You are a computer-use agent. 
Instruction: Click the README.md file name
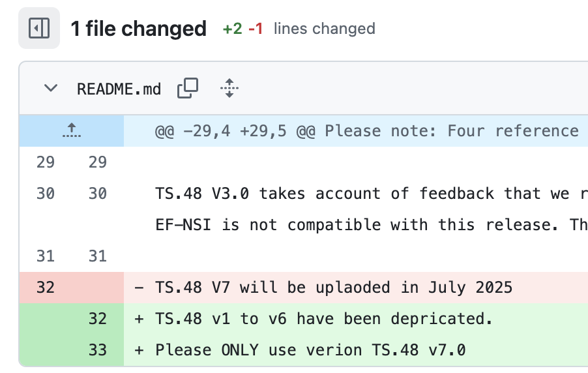click(119, 89)
